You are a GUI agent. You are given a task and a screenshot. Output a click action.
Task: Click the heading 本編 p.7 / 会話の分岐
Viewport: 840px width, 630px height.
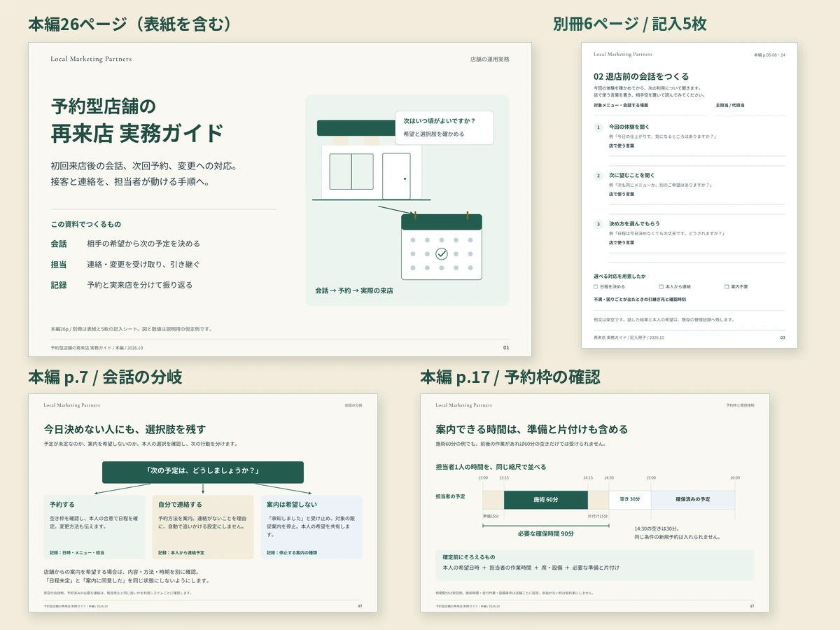[x=105, y=377]
